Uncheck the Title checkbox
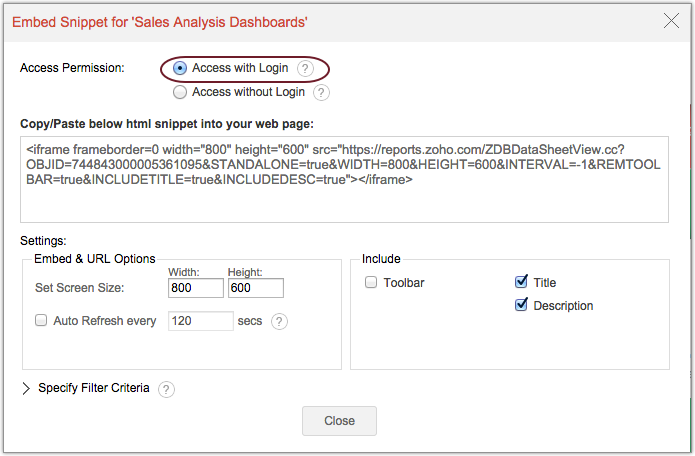Screen dimensions: 695x456 pyautogui.click(x=521, y=283)
